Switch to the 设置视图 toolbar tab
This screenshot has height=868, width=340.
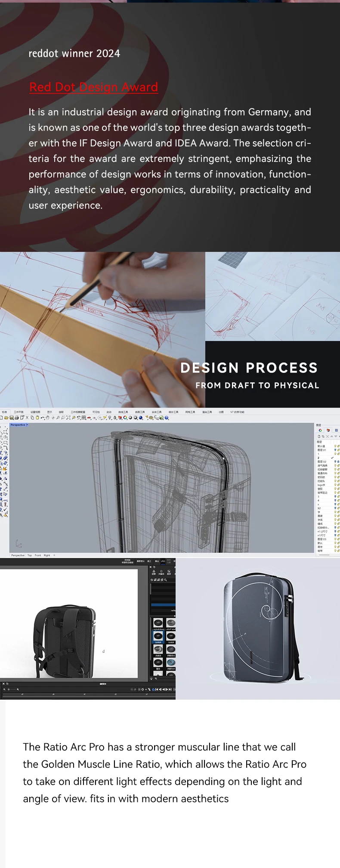point(35,412)
